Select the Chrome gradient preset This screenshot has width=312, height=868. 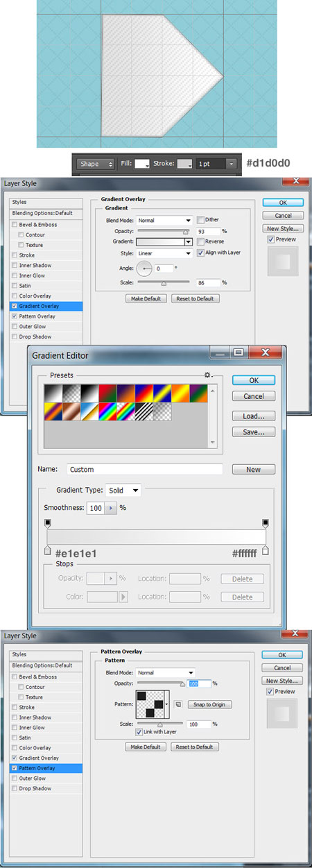coord(89,411)
